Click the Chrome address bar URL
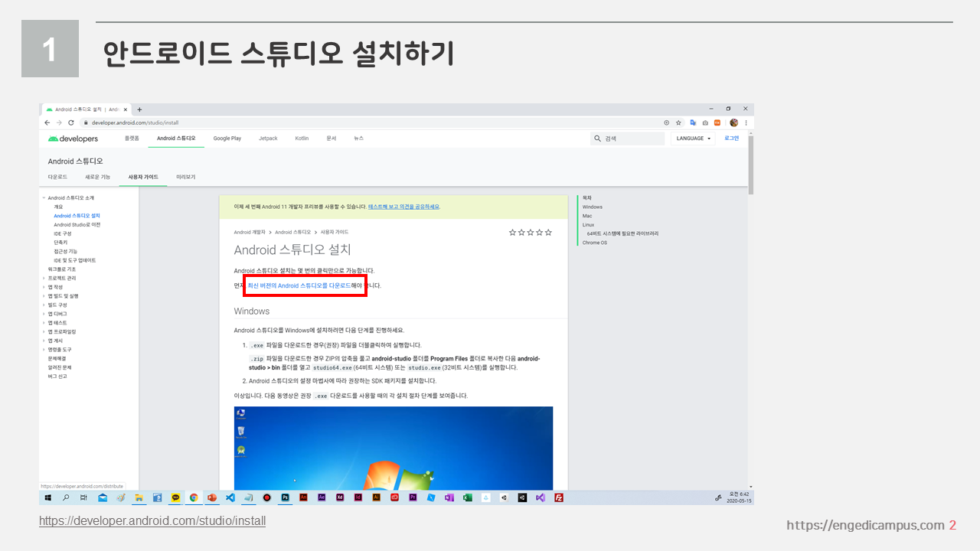 pos(135,122)
